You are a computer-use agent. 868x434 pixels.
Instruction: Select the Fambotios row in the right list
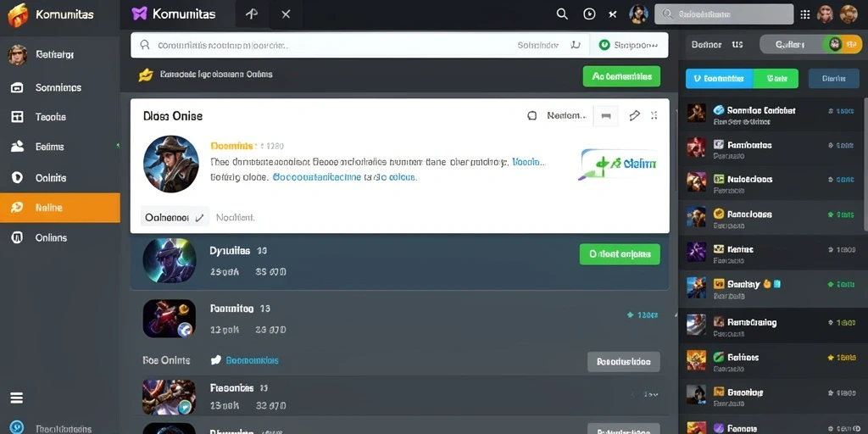[x=771, y=148]
